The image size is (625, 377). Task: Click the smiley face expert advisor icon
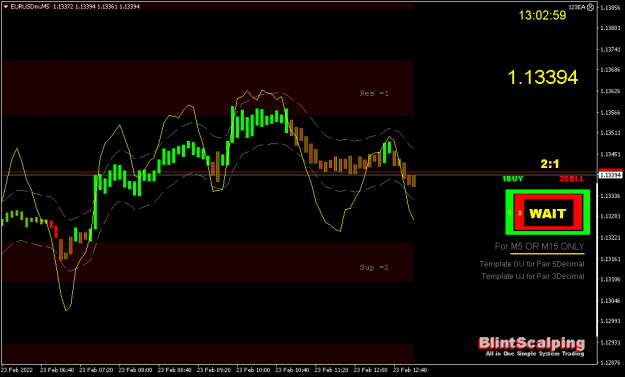point(591,7)
